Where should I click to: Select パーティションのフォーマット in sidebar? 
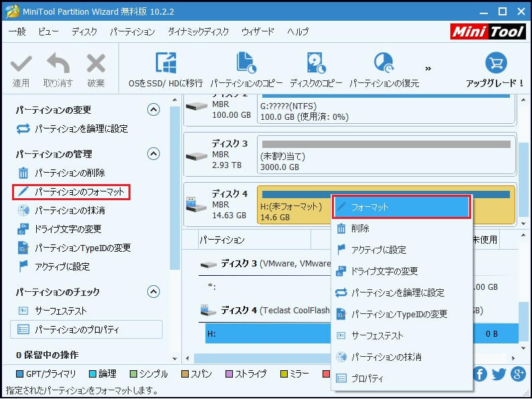pos(71,192)
